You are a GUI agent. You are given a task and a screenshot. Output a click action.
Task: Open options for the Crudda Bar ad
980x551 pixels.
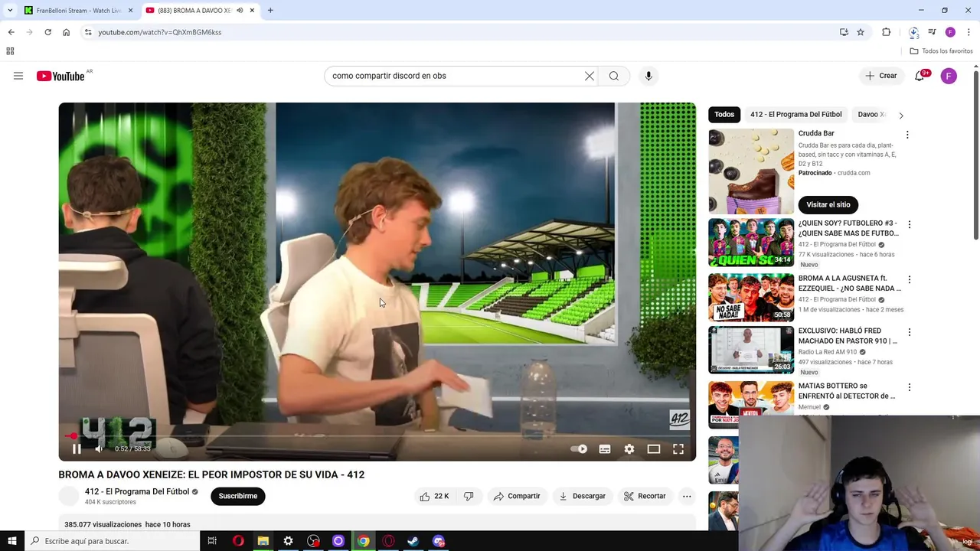tap(907, 135)
